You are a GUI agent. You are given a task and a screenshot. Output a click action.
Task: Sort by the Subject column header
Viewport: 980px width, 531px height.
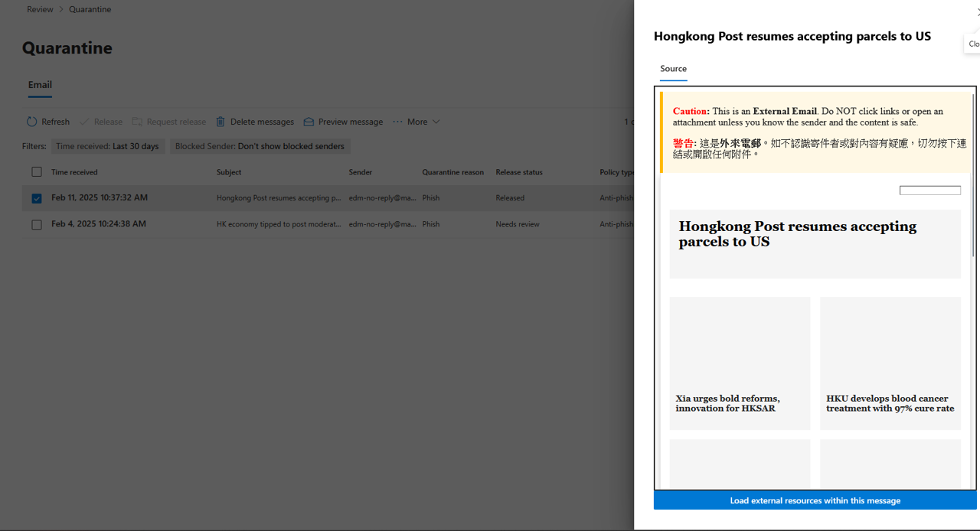(229, 172)
